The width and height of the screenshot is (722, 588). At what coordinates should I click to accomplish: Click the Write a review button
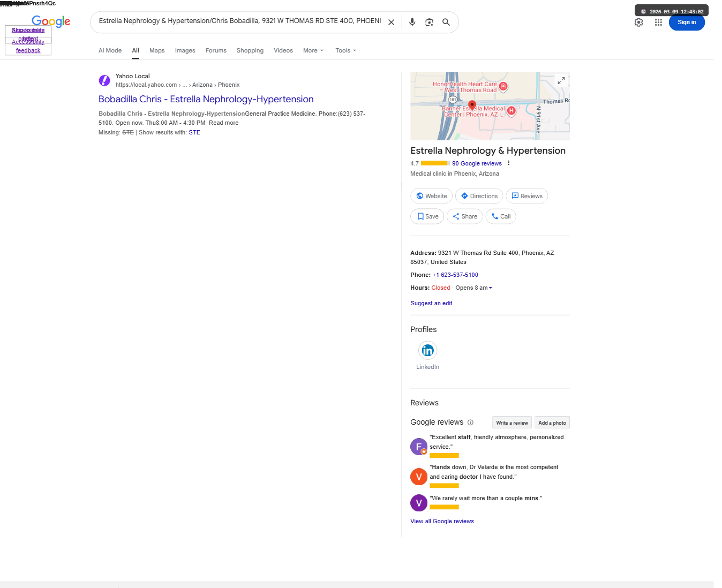coord(512,423)
